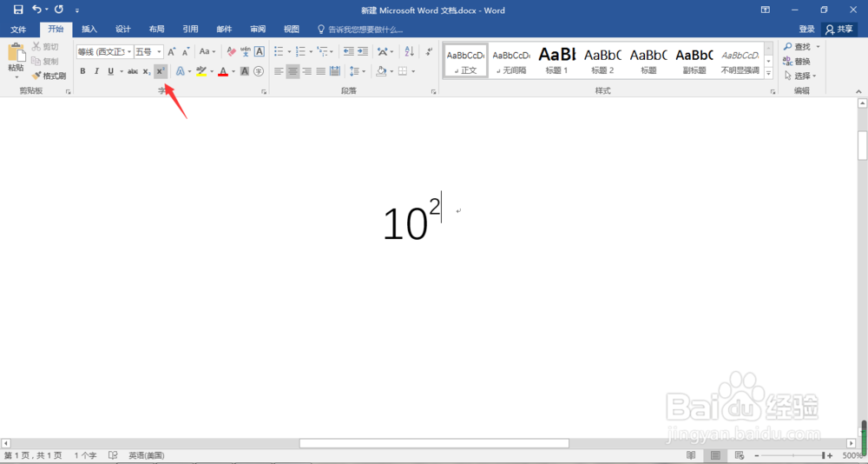Click the character border A icon
Screen dimensions: 868x464
coord(259,51)
